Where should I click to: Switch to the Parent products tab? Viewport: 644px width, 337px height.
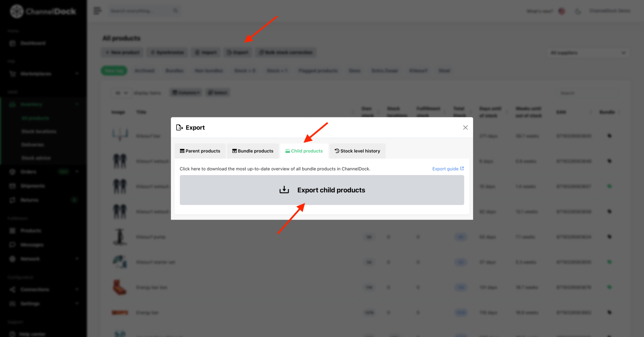pyautogui.click(x=200, y=151)
